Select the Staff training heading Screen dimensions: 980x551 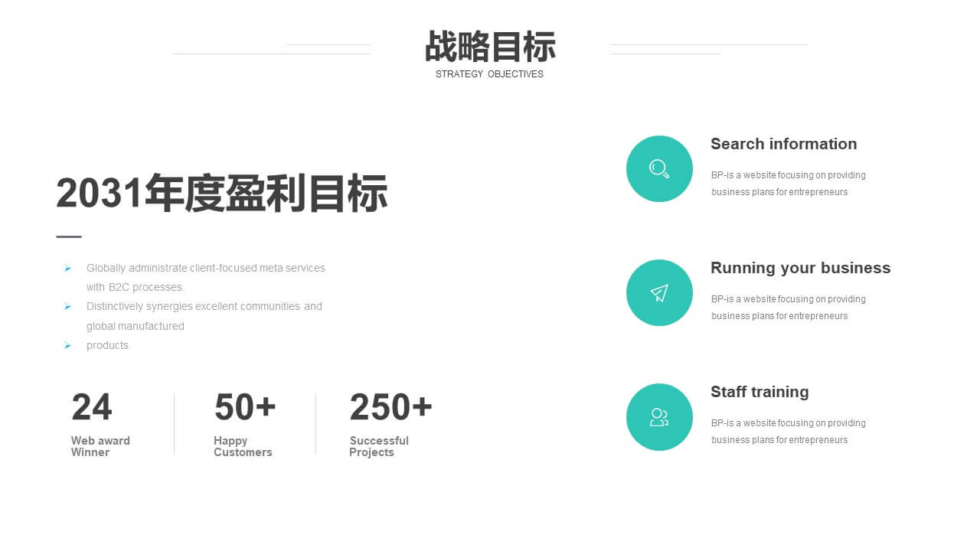click(759, 392)
